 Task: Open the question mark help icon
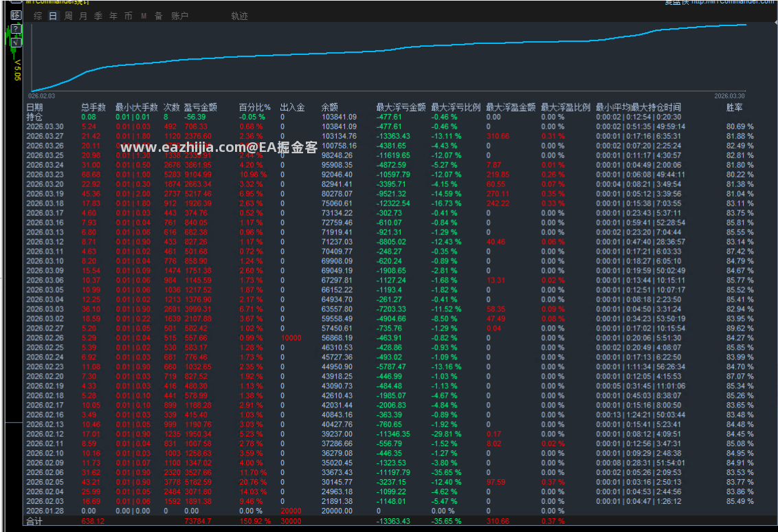click(x=16, y=29)
